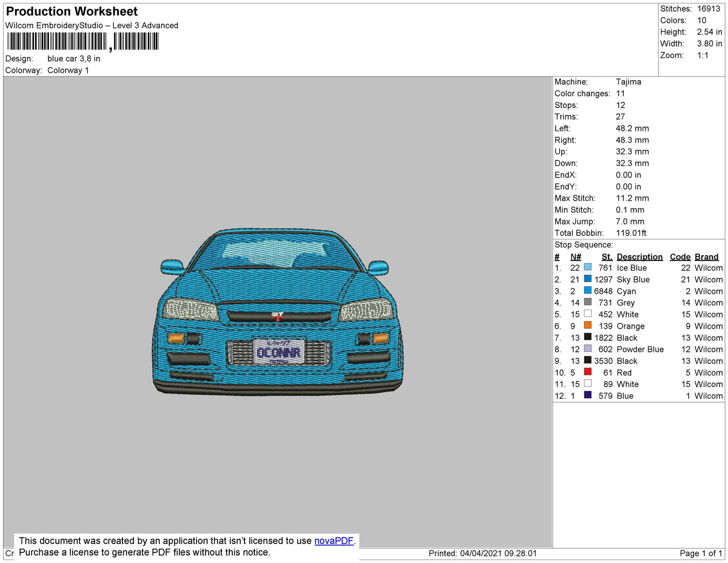Click the Printed date 04/04/2021
728x563 pixels.
[x=483, y=553]
